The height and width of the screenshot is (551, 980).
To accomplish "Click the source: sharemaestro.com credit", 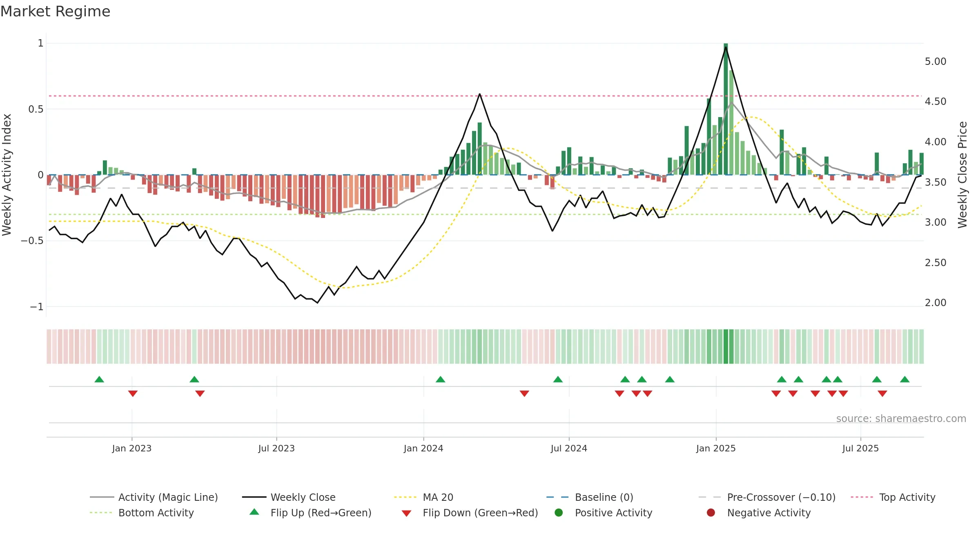I will click(901, 419).
